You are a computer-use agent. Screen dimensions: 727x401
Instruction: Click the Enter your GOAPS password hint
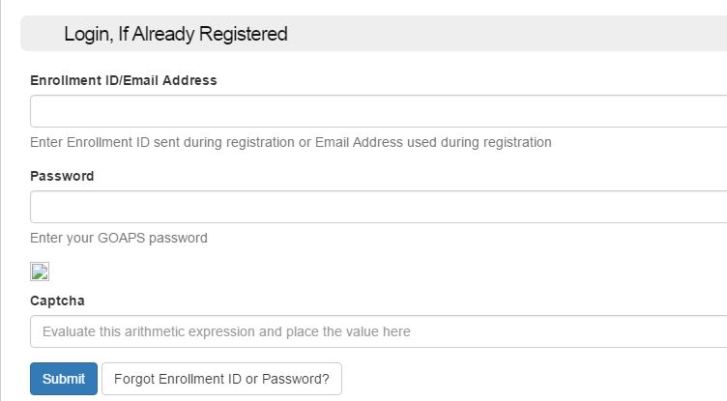[x=119, y=239]
